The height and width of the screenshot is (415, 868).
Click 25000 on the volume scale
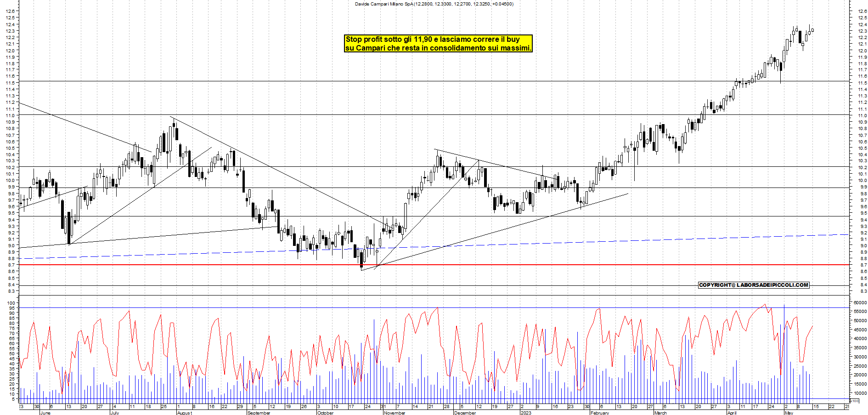point(860,366)
